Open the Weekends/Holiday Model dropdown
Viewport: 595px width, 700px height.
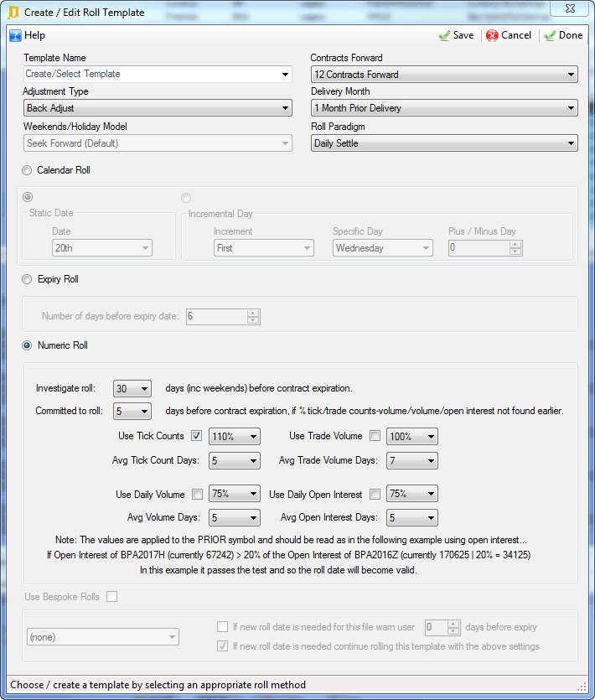click(x=158, y=143)
